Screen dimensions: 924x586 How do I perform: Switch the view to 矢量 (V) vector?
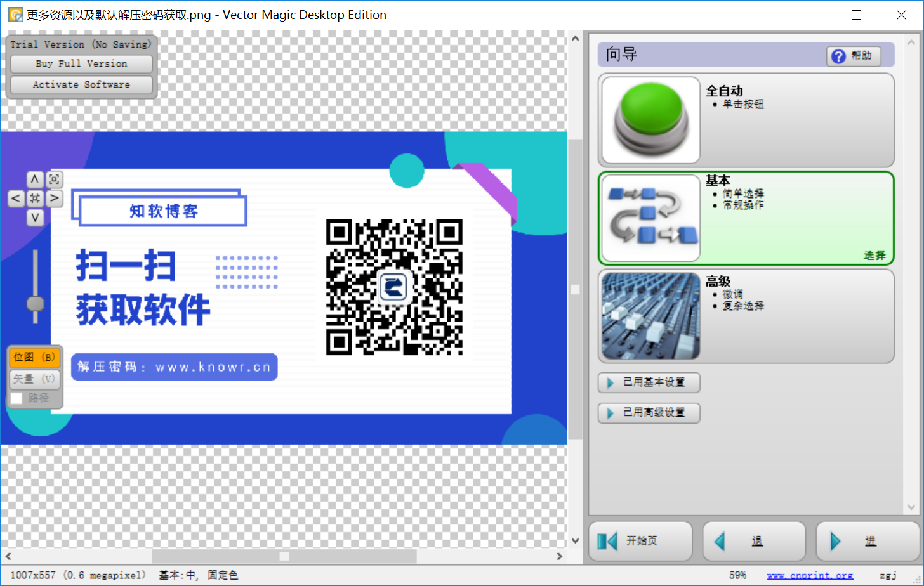coord(35,379)
